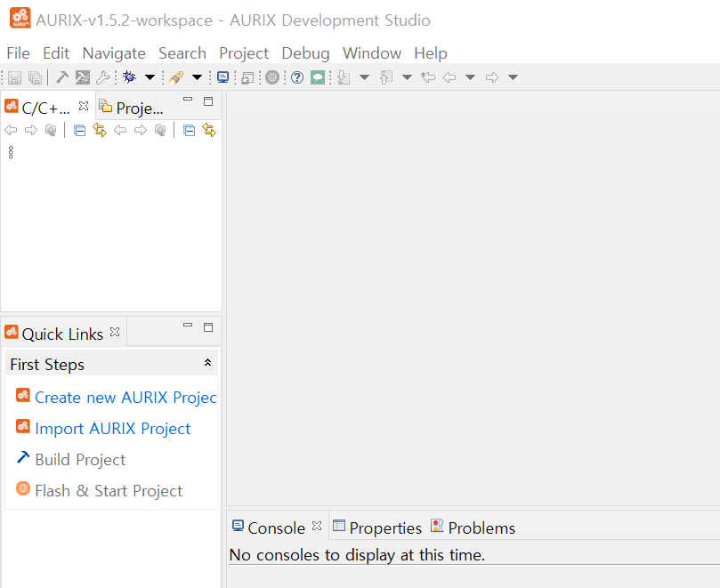Click the highlighter pen toolbar icon
Viewport: 720px width, 588px height.
pos(176,77)
